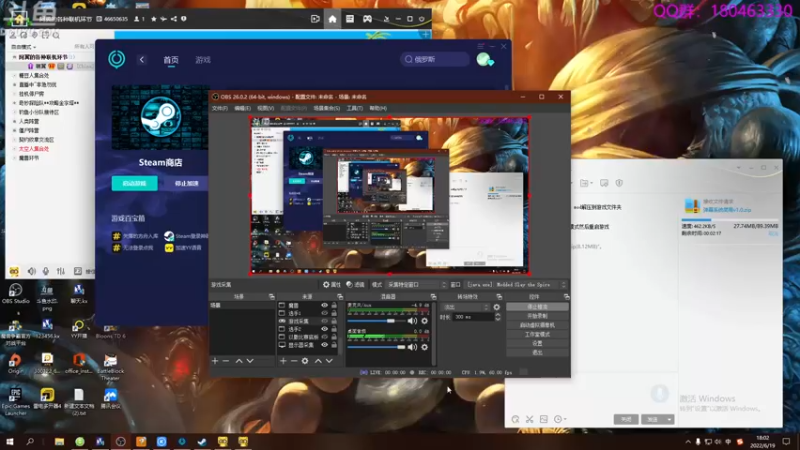Open the Epic Games Launcher desktop icon
800x450 pixels.
(15, 402)
